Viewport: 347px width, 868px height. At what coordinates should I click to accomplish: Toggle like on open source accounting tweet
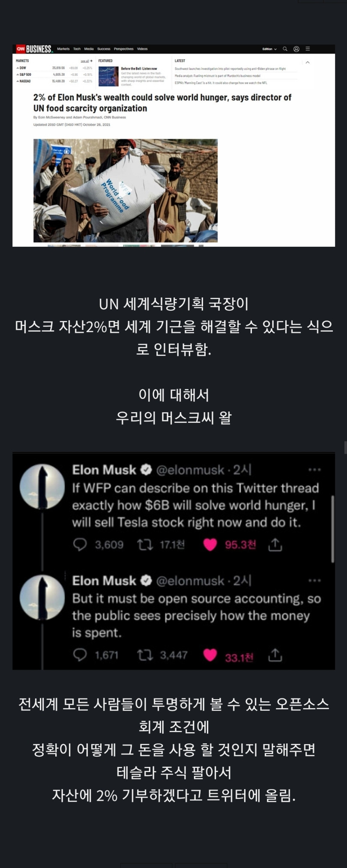click(210, 655)
